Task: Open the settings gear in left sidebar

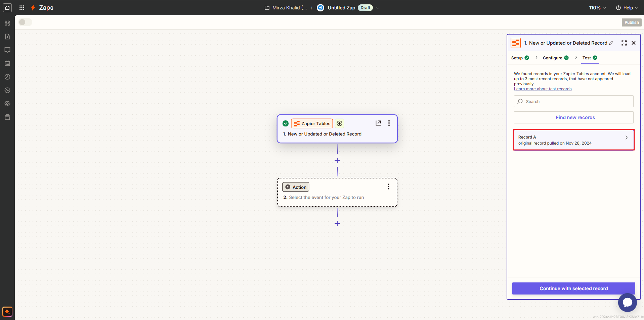Action: coord(7,104)
